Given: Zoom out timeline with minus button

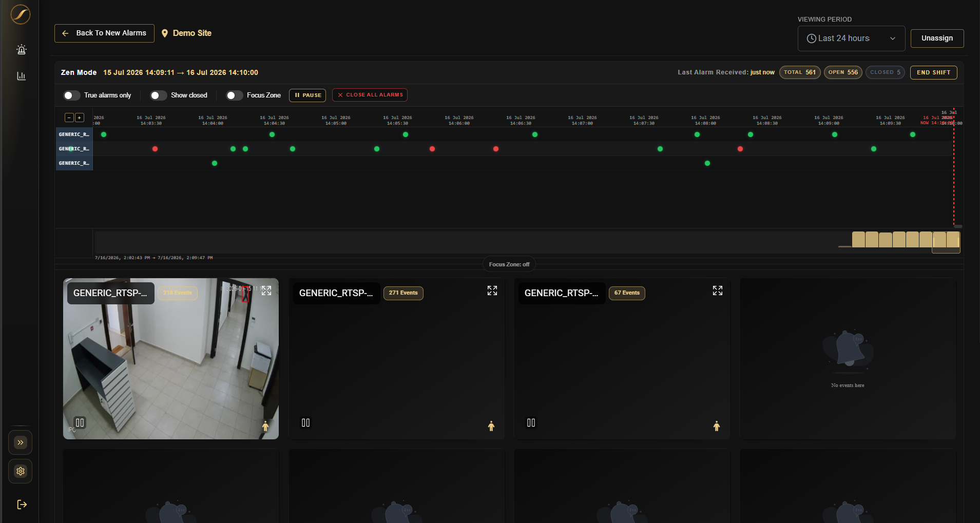Looking at the screenshot, I should click(69, 118).
